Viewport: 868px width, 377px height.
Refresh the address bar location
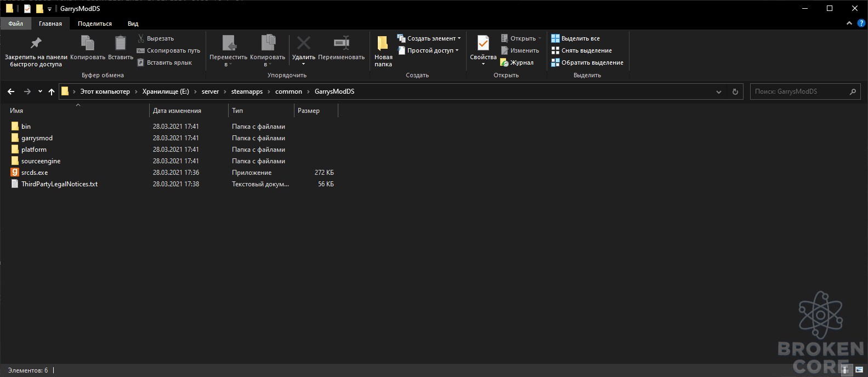pyautogui.click(x=735, y=92)
